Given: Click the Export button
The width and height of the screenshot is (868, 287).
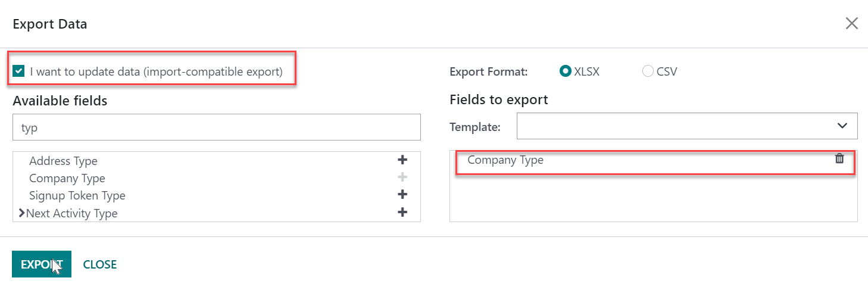Looking at the screenshot, I should 42,264.
